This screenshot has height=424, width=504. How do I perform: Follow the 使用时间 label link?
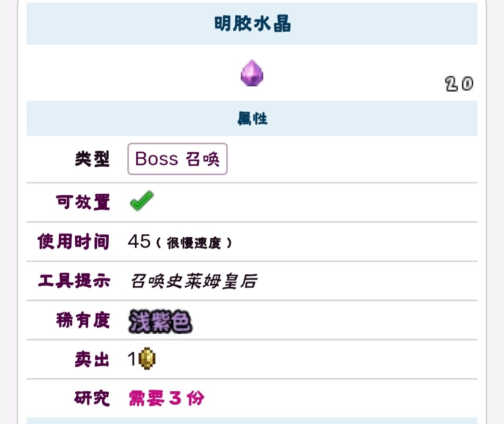click(73, 242)
